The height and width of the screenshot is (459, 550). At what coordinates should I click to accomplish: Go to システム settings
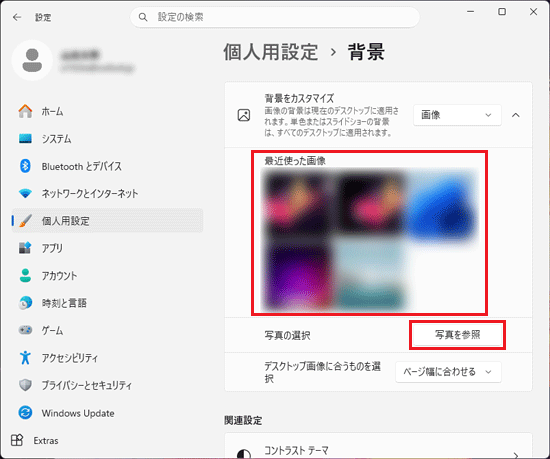107,139
